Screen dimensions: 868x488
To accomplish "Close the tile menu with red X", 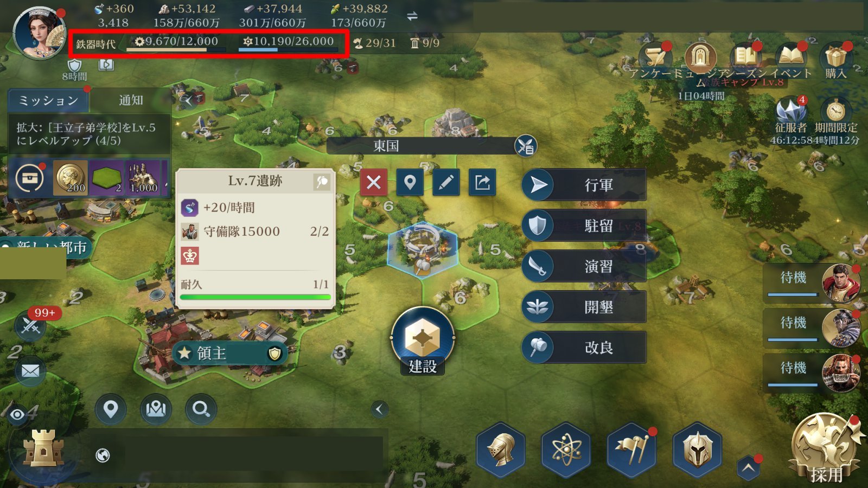I will point(374,182).
